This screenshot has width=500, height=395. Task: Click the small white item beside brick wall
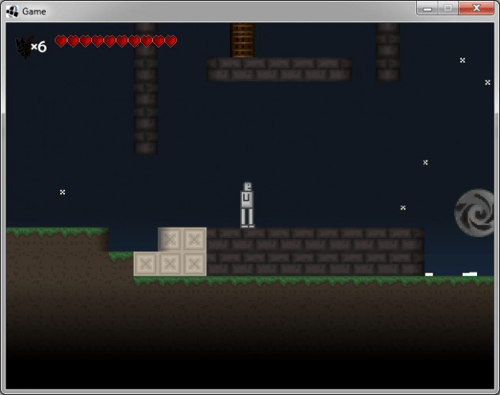(x=429, y=274)
